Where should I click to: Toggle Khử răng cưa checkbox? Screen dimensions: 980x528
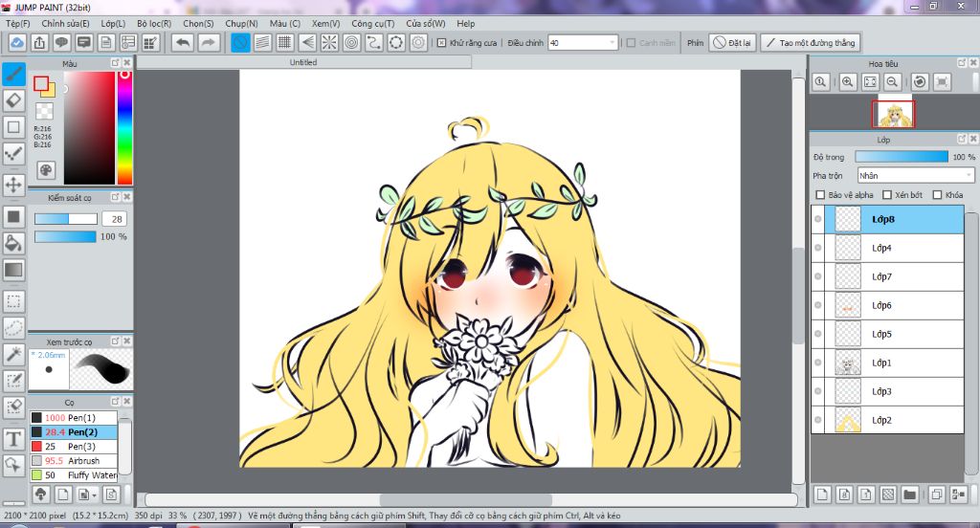click(x=441, y=42)
